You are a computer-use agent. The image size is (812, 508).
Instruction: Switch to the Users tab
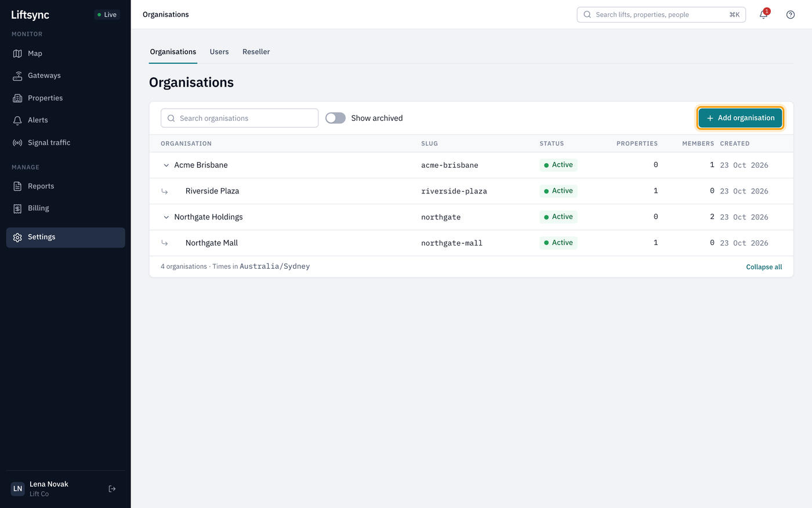pos(219,52)
